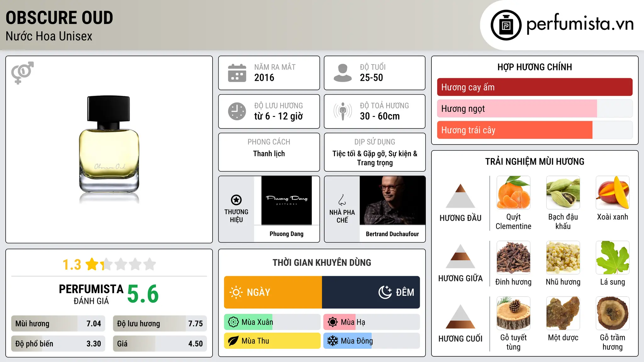Click the Hương đầu pyramid icon

(x=460, y=196)
